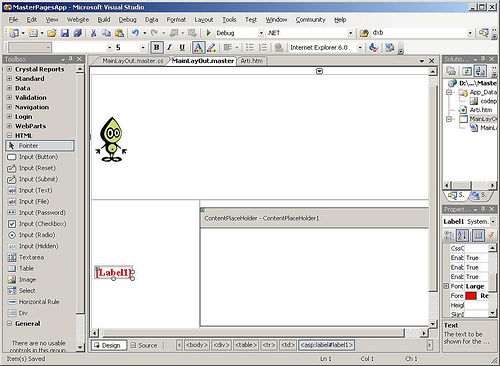Screen dimensions: 500x366
Task: Click the Events lightning bolt icon
Action: click(491, 236)
